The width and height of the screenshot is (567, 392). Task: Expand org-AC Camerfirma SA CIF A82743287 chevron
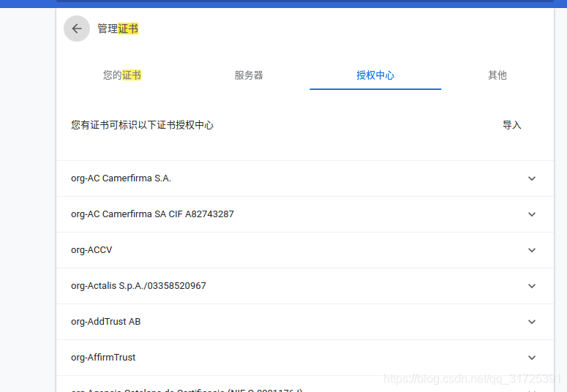pyautogui.click(x=532, y=214)
